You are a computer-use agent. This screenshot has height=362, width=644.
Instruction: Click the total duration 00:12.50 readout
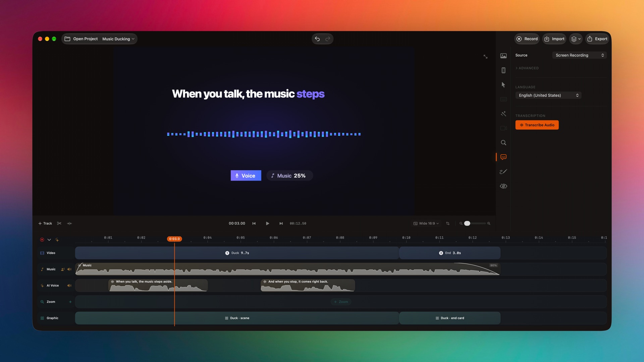[298, 223]
